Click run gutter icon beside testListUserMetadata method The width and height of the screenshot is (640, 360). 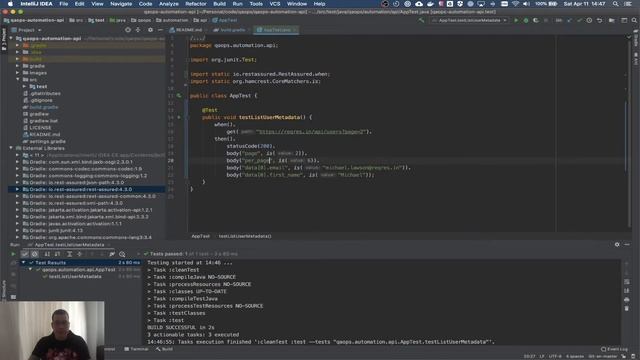click(179, 117)
